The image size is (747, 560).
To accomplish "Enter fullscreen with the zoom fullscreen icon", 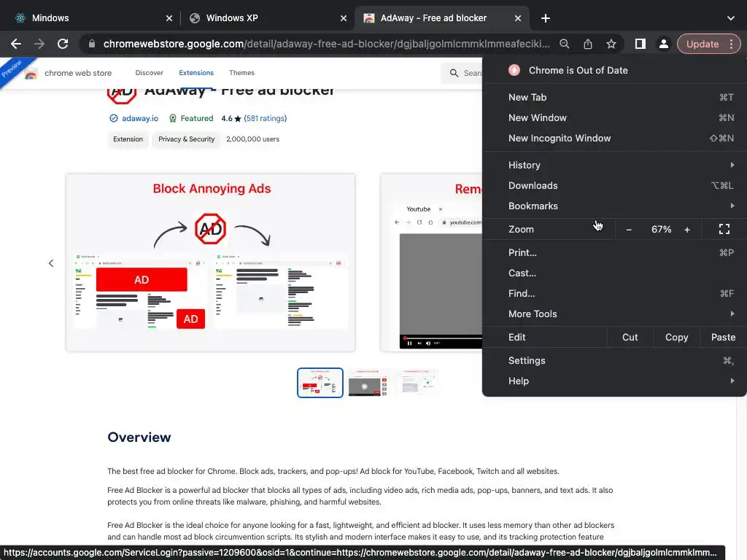I will point(724,230).
